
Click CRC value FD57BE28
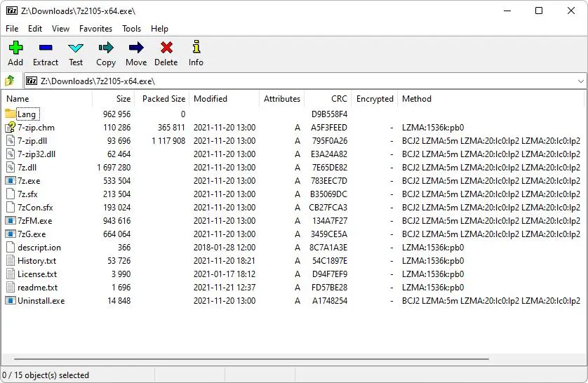(329, 288)
